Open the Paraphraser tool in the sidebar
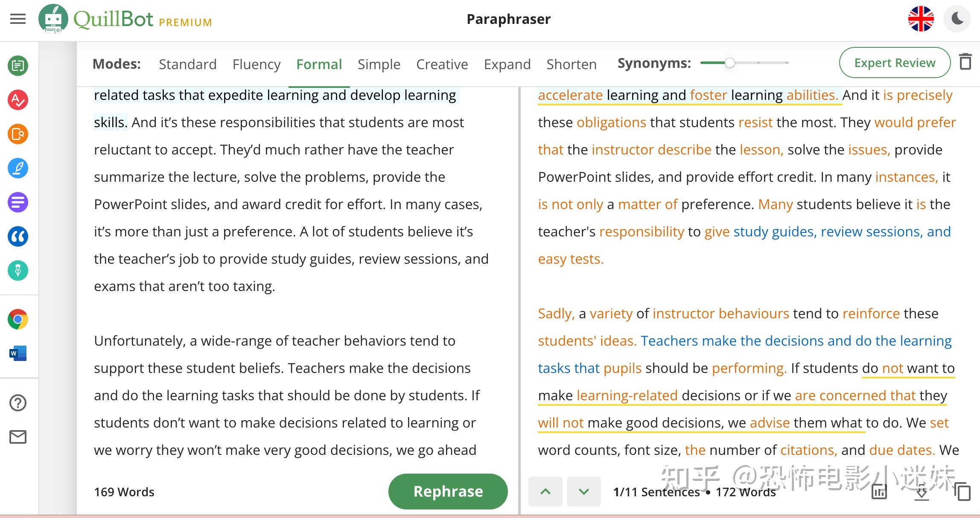The width and height of the screenshot is (980, 518). (18, 66)
